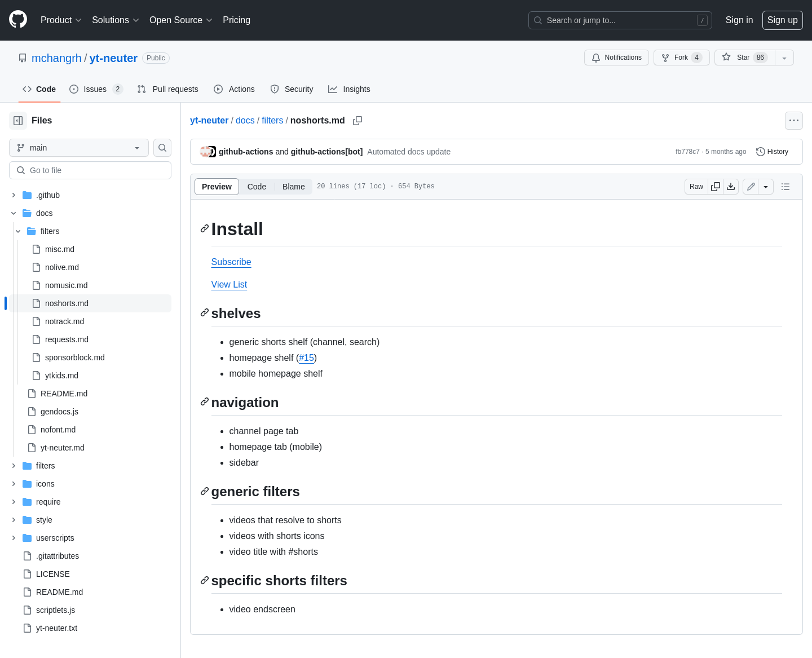Copy raw file contents icon
Viewport: 812px width, 658px height.
click(716, 187)
